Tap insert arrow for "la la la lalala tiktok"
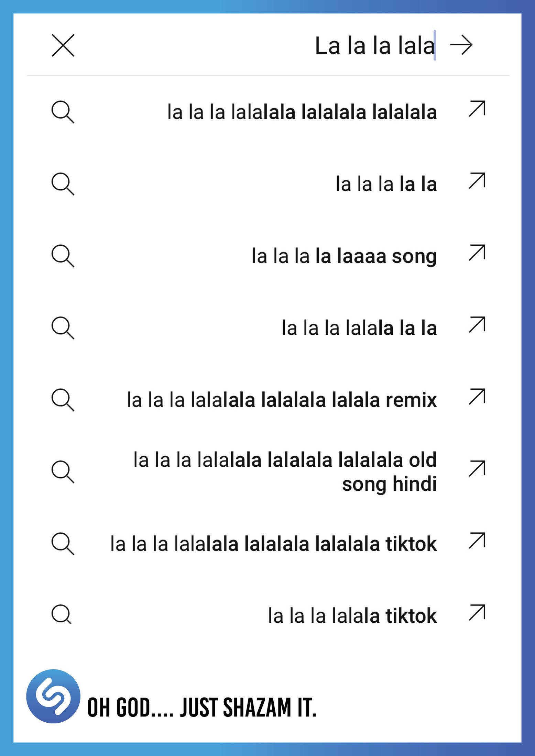Image resolution: width=535 pixels, height=756 pixels. [x=477, y=613]
